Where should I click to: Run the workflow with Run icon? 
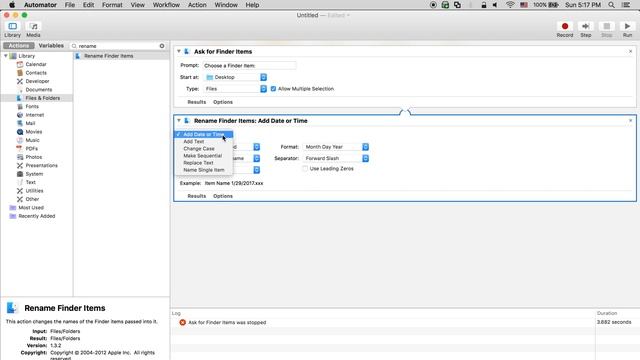pyautogui.click(x=627, y=26)
